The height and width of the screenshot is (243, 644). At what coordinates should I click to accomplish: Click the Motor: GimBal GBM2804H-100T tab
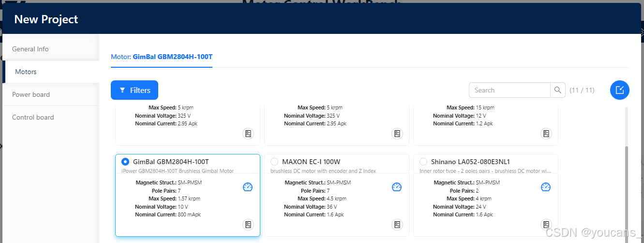(162, 57)
